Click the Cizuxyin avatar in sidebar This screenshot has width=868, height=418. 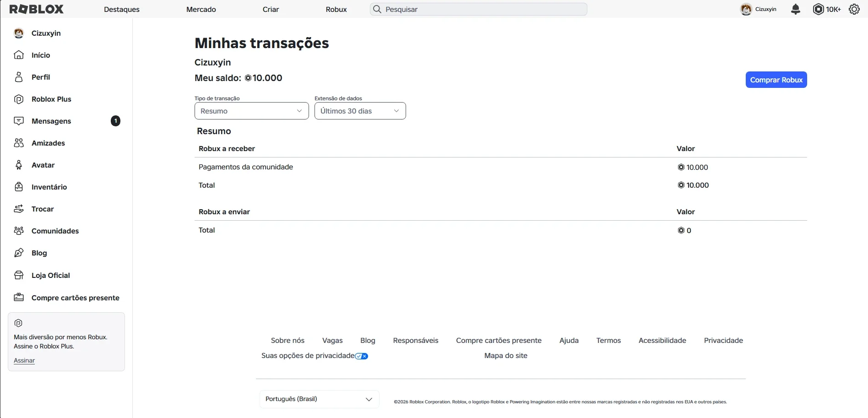click(19, 33)
